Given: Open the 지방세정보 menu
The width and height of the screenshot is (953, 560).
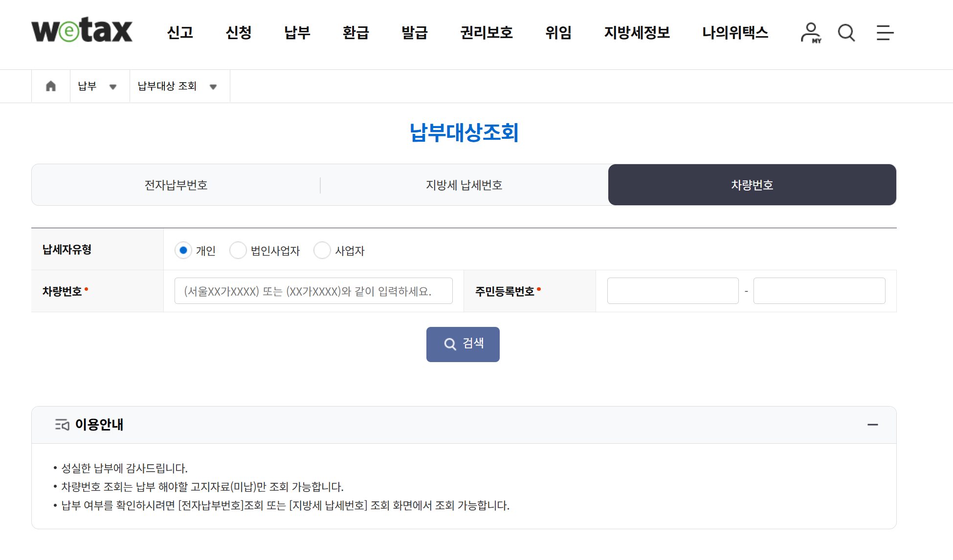Looking at the screenshot, I should tap(637, 33).
